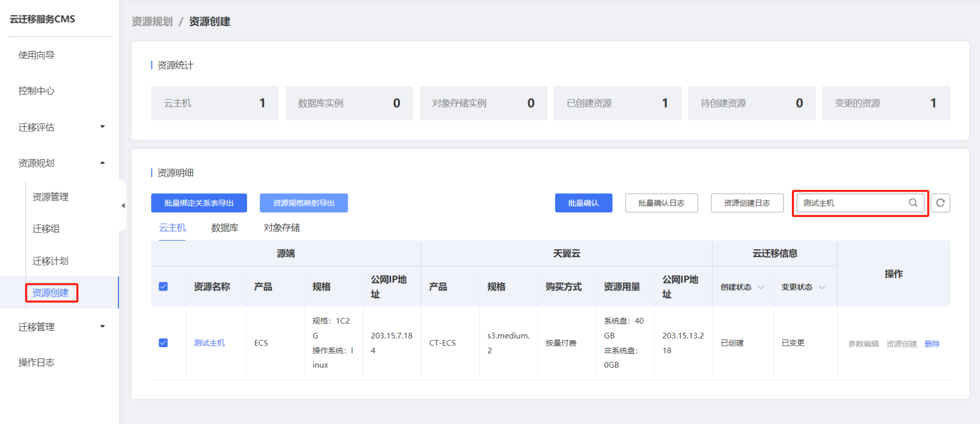Click the 删除 link in the row
This screenshot has width=980, height=424.
pyautogui.click(x=932, y=344)
